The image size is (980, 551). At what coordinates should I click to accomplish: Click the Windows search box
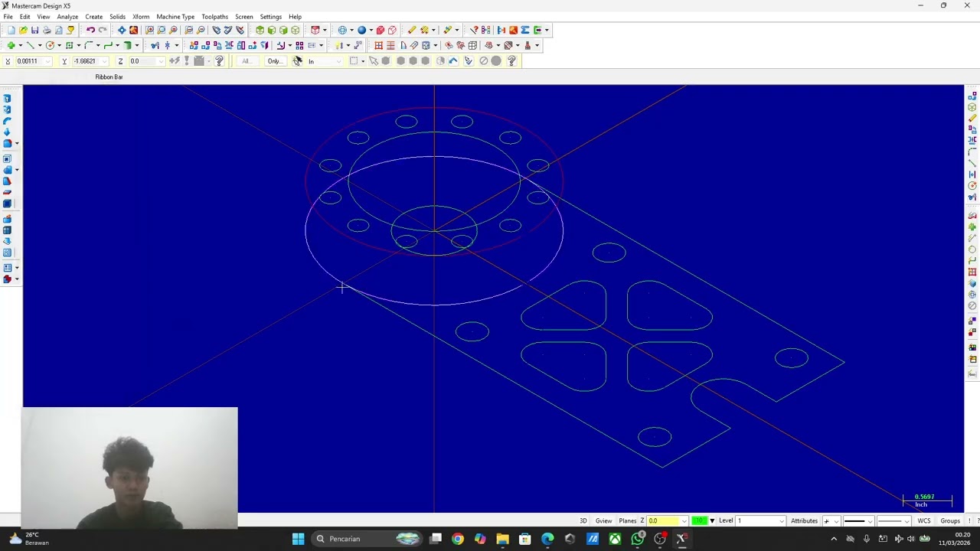click(x=367, y=539)
